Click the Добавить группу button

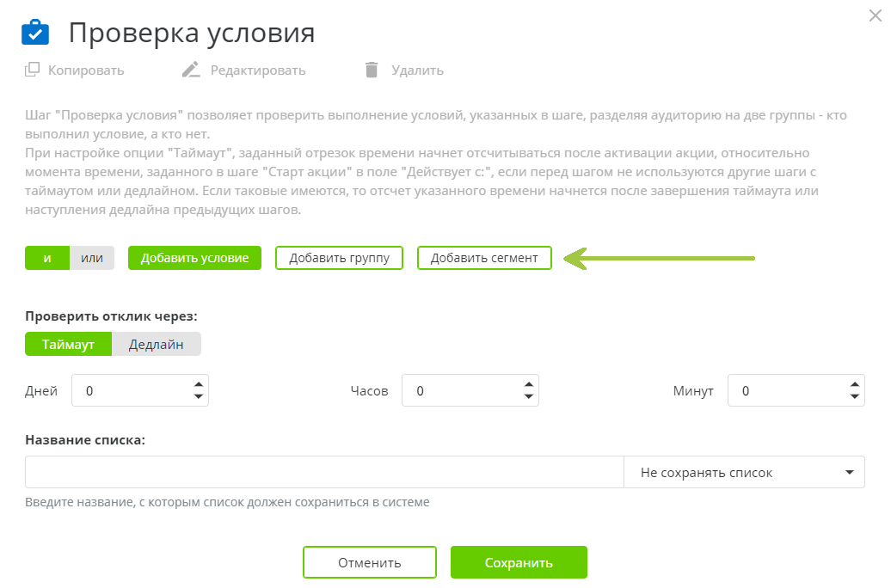click(339, 257)
